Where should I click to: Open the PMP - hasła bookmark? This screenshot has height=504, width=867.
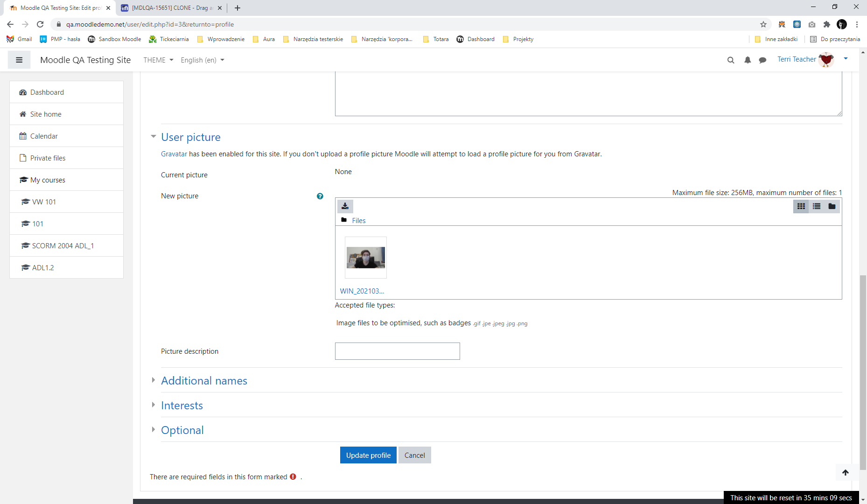60,39
